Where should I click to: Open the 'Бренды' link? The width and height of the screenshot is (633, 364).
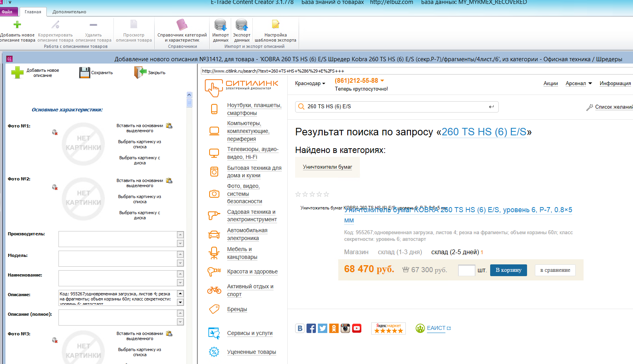(237, 309)
